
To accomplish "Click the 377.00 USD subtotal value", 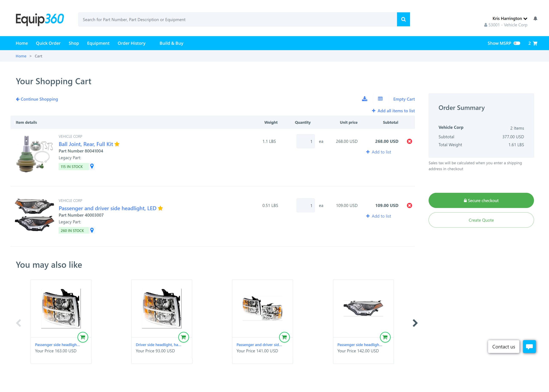I will point(513,137).
